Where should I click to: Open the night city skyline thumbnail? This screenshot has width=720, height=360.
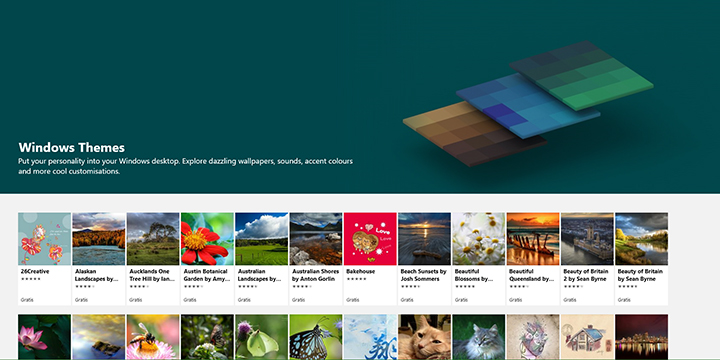pos(641,337)
